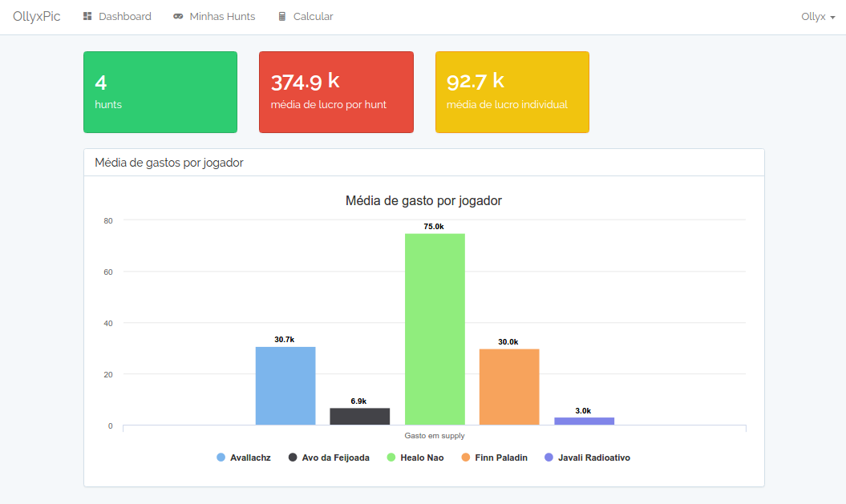The width and height of the screenshot is (846, 504).
Task: Click the orange Finn Paladin 30.0k bar
Action: (509, 386)
